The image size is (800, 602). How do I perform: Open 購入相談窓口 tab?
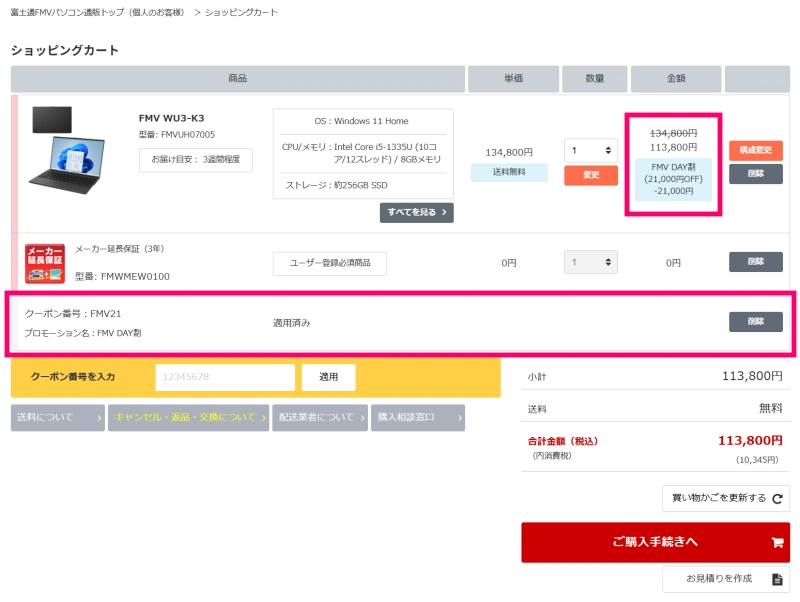pyautogui.click(x=417, y=417)
